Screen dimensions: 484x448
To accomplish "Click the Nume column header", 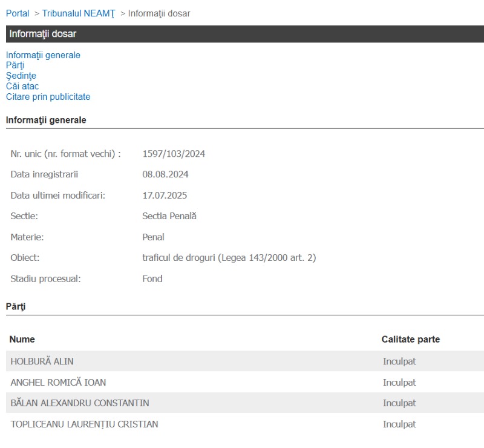I will click(22, 340).
